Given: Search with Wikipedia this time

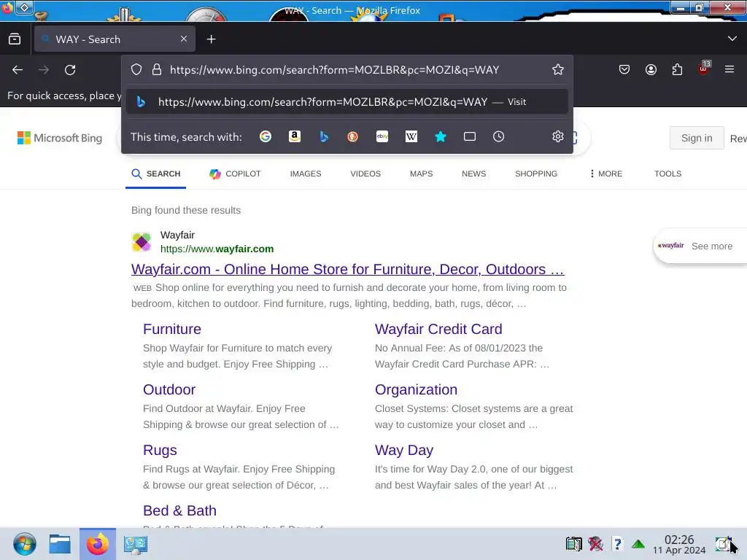Looking at the screenshot, I should pos(411,136).
